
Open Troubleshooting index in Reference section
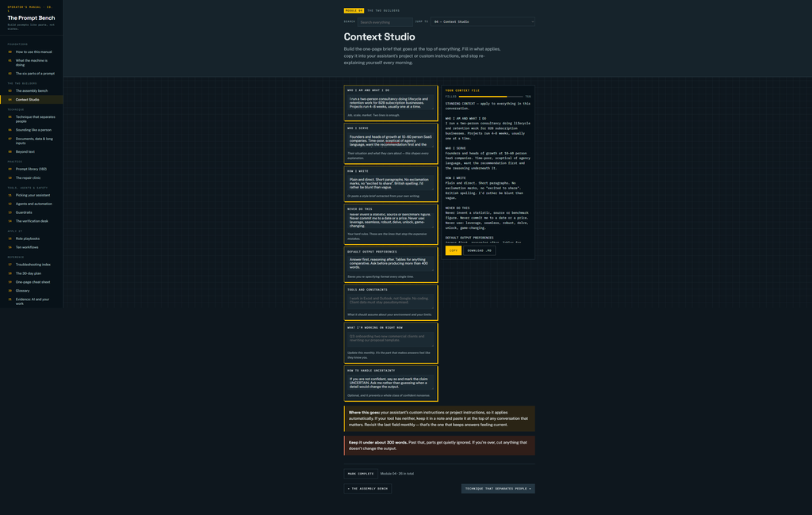[x=33, y=265]
